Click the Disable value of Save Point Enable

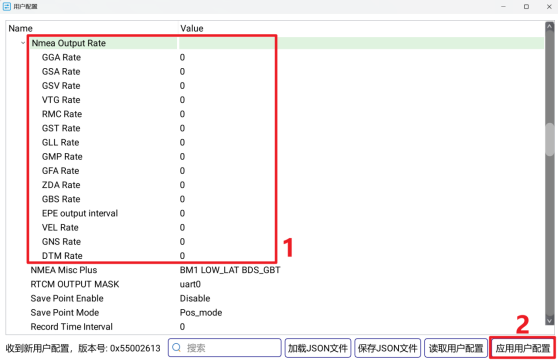(x=195, y=299)
